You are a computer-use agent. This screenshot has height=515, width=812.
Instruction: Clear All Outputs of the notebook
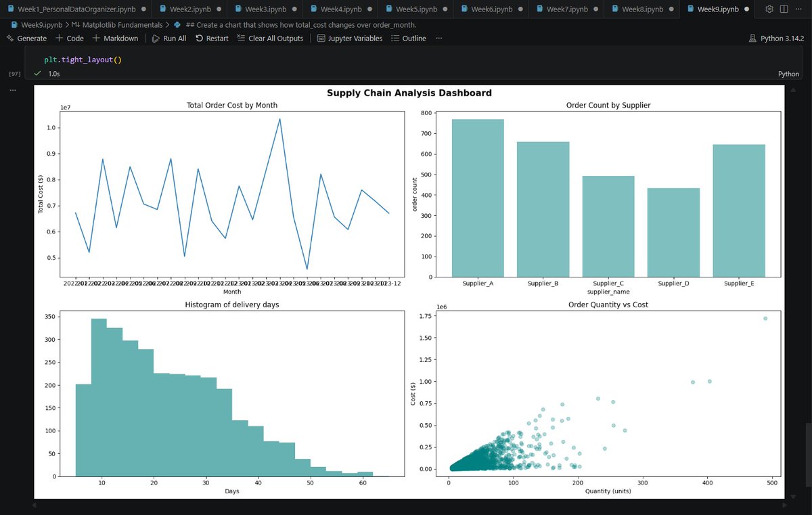click(x=270, y=39)
